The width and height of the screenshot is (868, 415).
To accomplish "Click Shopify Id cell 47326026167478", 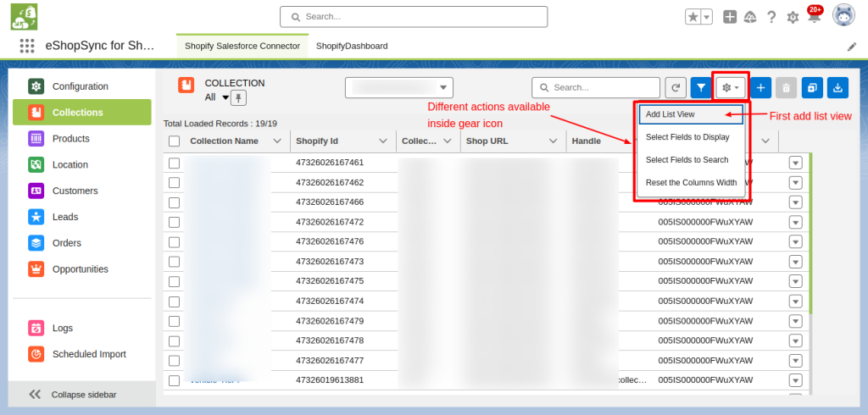I will point(330,340).
